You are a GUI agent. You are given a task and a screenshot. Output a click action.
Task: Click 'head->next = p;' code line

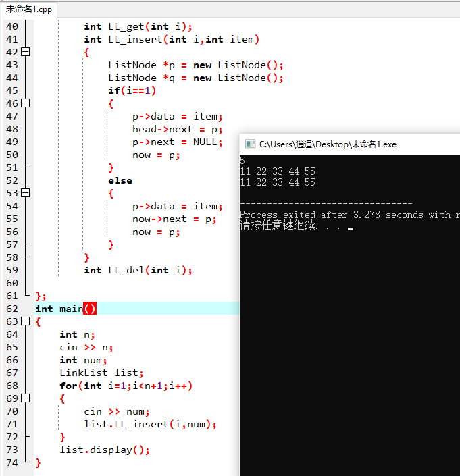(178, 130)
